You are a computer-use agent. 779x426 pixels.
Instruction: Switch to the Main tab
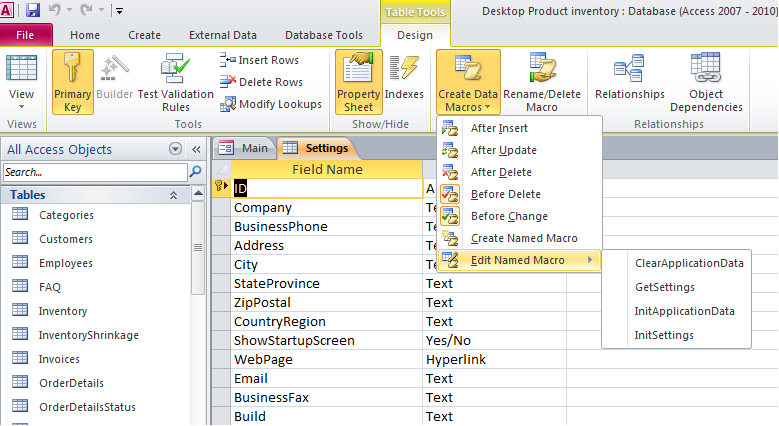pyautogui.click(x=244, y=148)
